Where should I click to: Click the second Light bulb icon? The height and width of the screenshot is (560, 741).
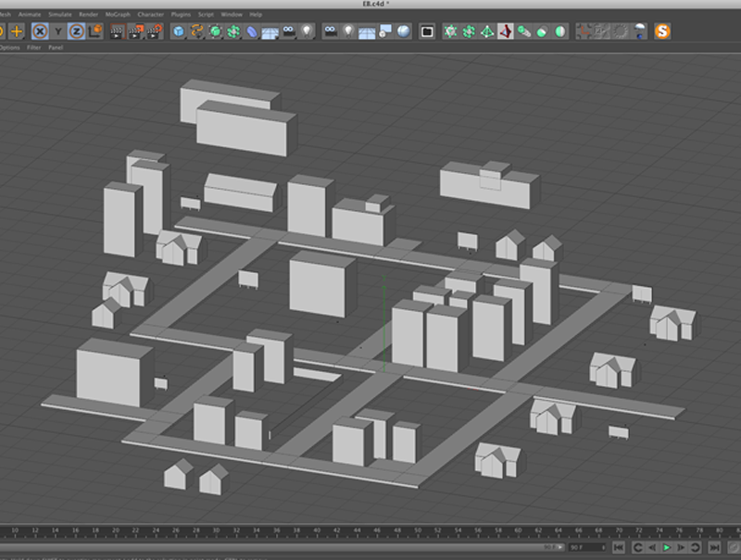point(349,31)
